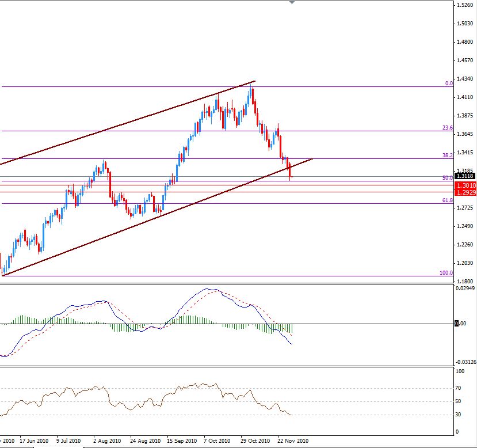
Task: Click the 1.5260 price scale label
Action: pyautogui.click(x=464, y=5)
